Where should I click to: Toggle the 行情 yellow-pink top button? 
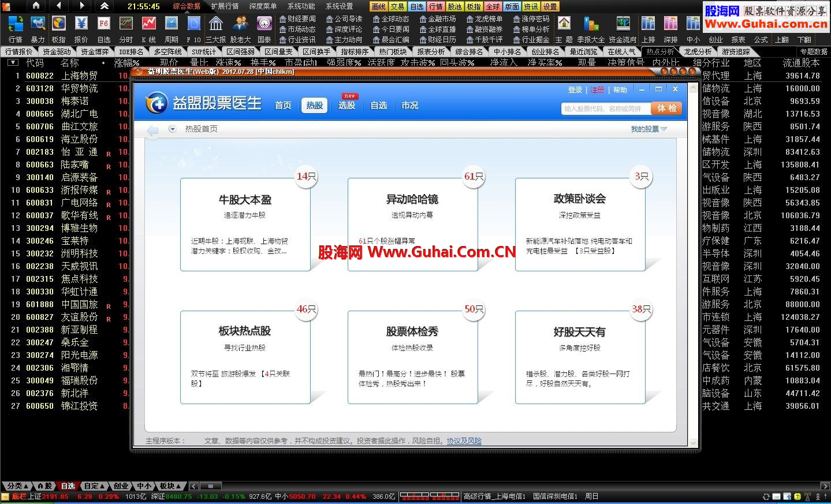pos(435,6)
